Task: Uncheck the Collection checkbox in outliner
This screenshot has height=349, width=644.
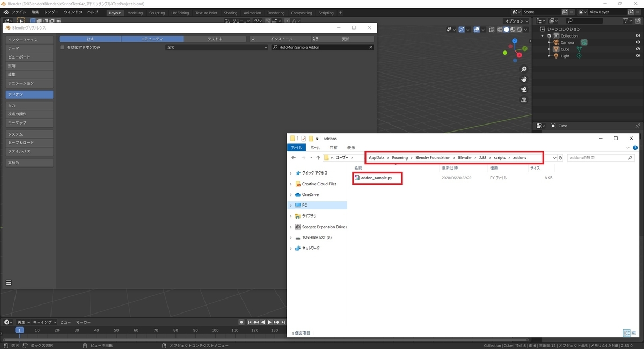Action: 550,36
